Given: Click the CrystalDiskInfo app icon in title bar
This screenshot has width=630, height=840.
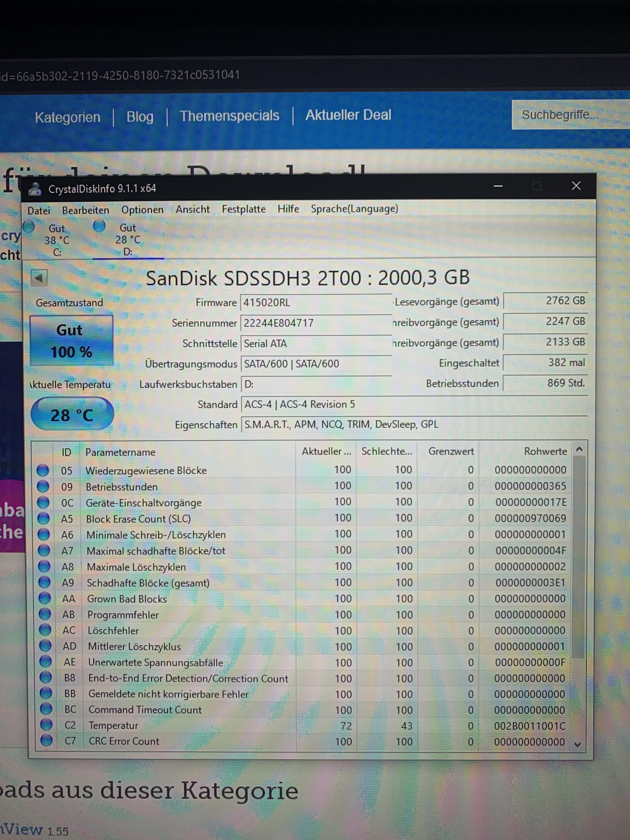Looking at the screenshot, I should pos(35,189).
